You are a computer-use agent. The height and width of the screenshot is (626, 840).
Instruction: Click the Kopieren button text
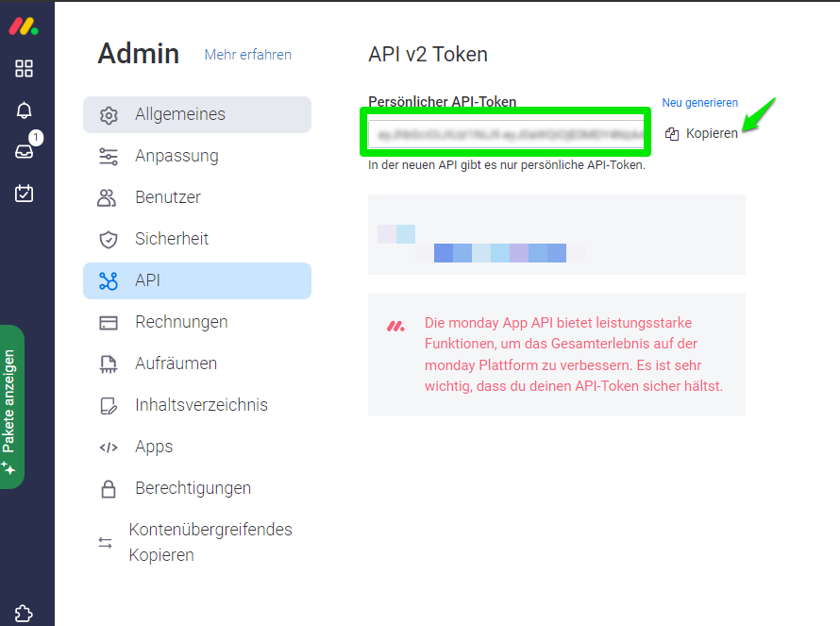pos(712,133)
